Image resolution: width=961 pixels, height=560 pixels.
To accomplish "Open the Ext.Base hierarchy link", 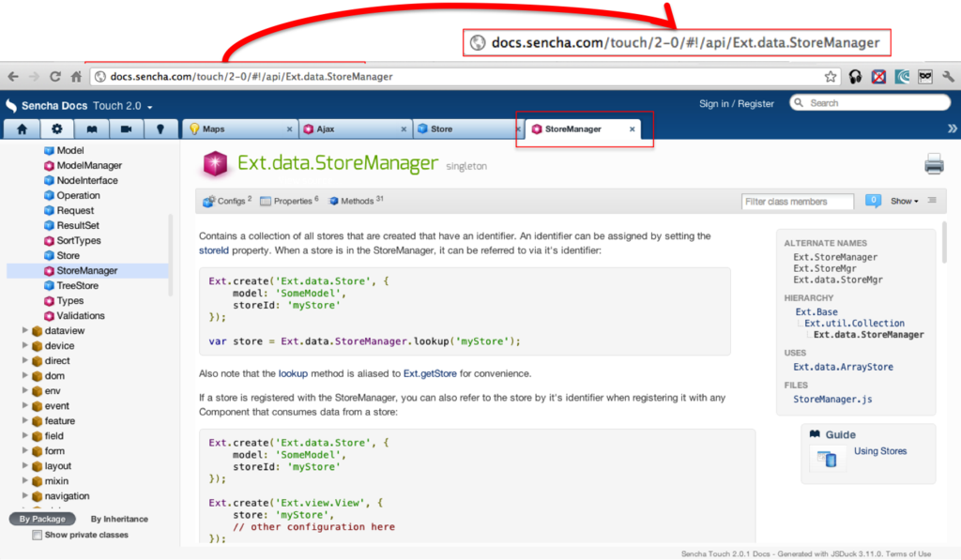I will click(816, 311).
